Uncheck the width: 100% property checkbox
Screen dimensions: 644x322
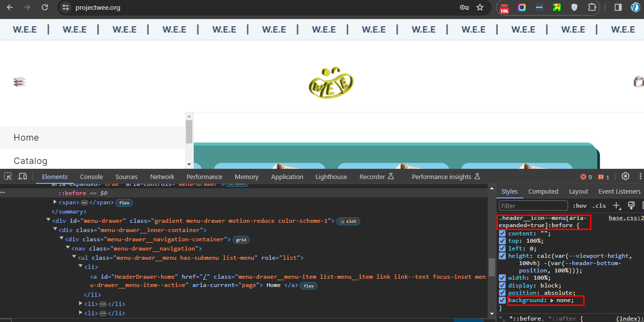[502, 278]
